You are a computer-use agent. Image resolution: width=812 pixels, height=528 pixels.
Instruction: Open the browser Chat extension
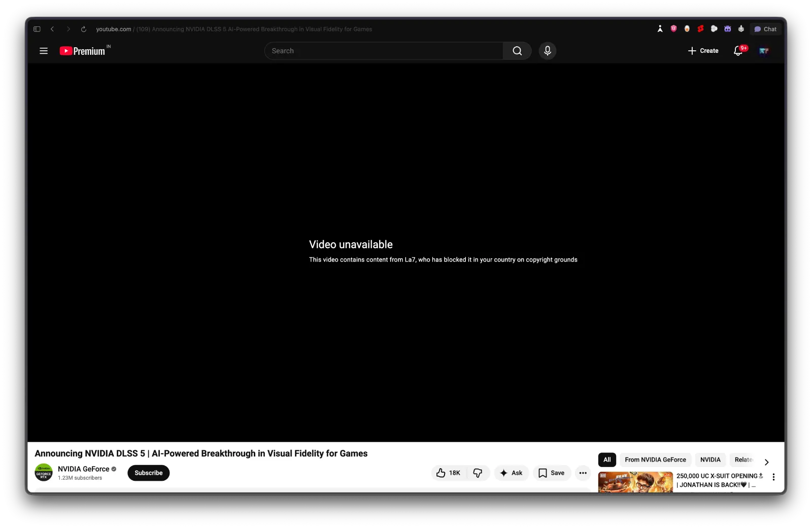pyautogui.click(x=765, y=29)
